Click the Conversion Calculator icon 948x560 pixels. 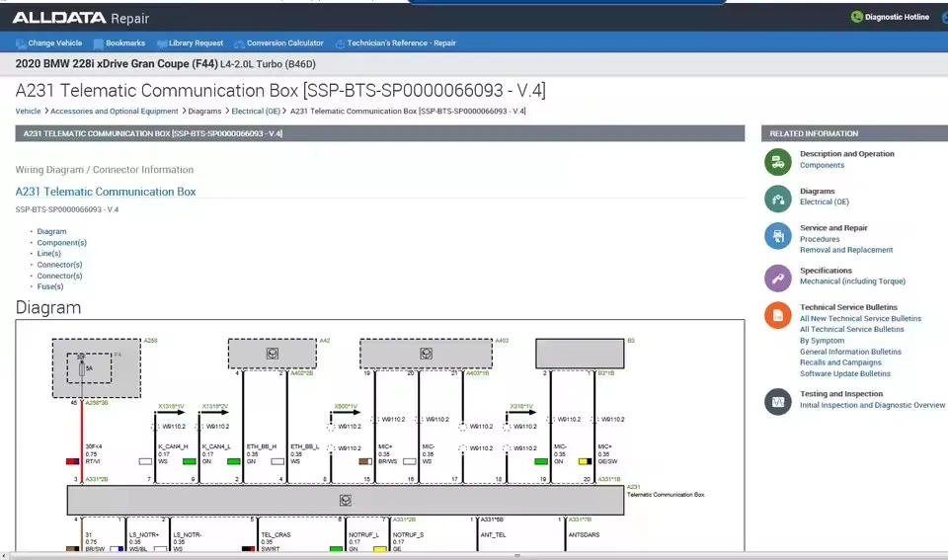point(239,43)
